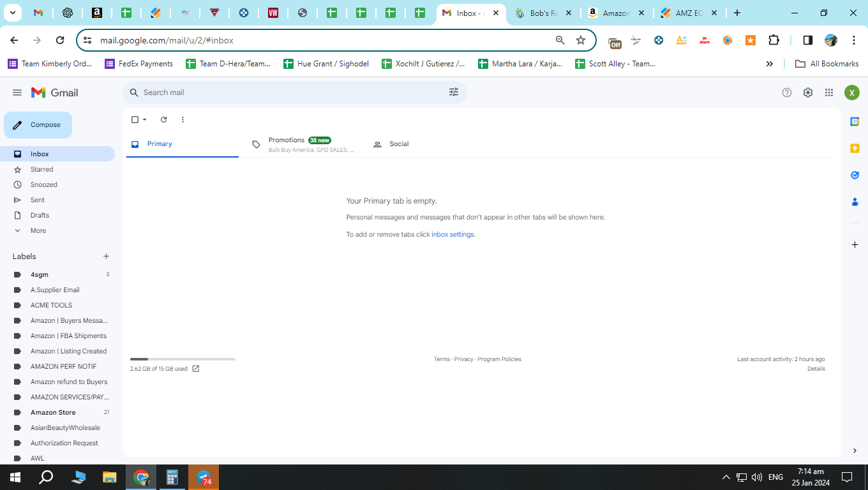Bookmark this page star icon
This screenshot has height=490, width=868.
pos(581,40)
